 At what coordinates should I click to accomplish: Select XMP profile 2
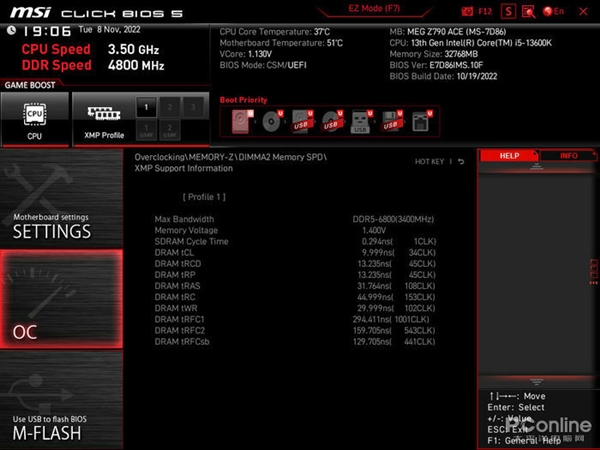pyautogui.click(x=170, y=107)
